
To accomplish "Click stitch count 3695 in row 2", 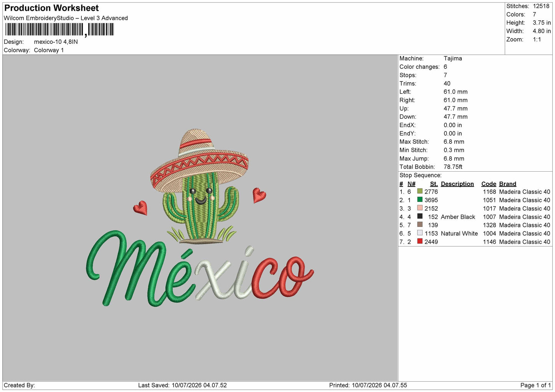I will tap(431, 200).
